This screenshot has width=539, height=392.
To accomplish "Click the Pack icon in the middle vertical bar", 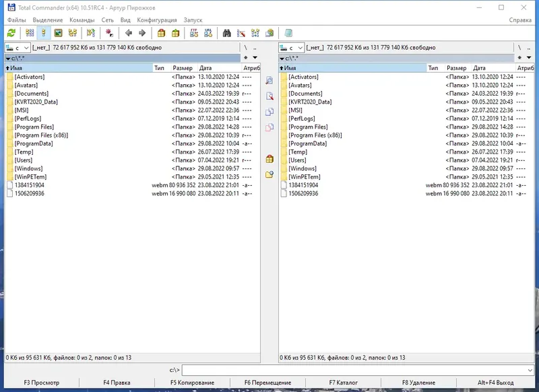I will click(x=269, y=159).
